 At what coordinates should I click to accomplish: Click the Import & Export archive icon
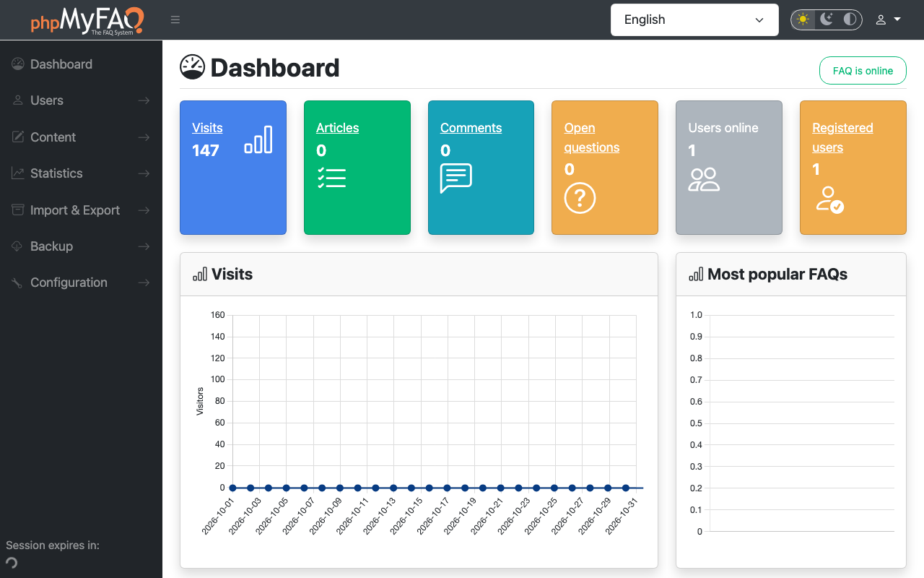[x=18, y=210]
